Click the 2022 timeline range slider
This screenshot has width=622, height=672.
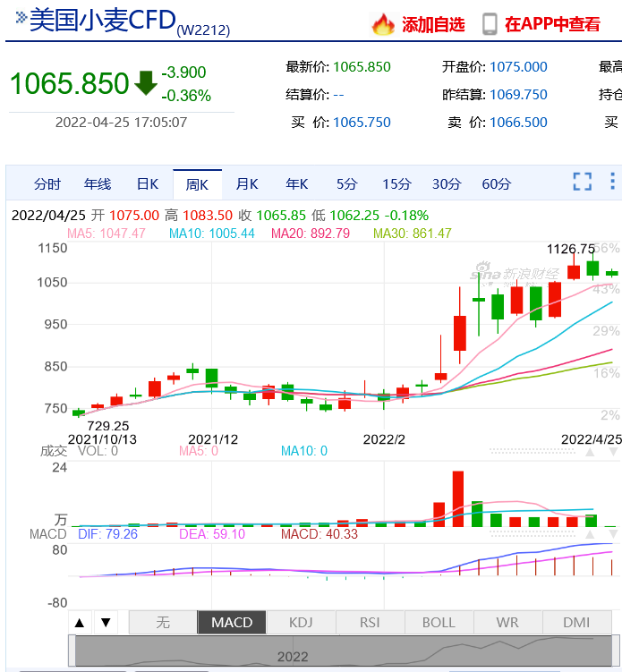point(345,651)
